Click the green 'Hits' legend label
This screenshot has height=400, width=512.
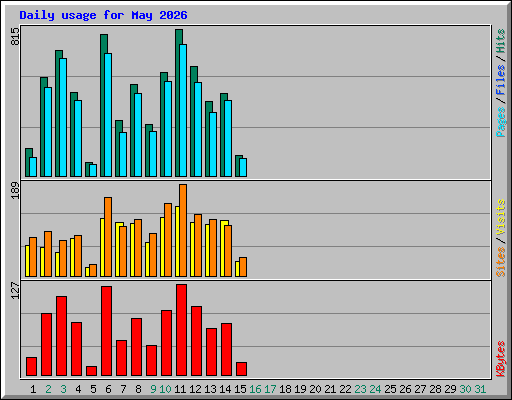pyautogui.click(x=500, y=41)
